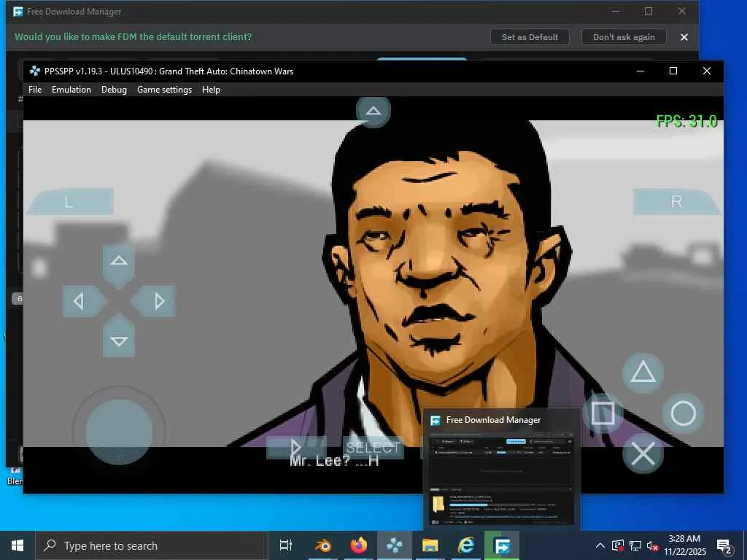Click the network tray icon
This screenshot has height=560, width=747.
point(635,545)
